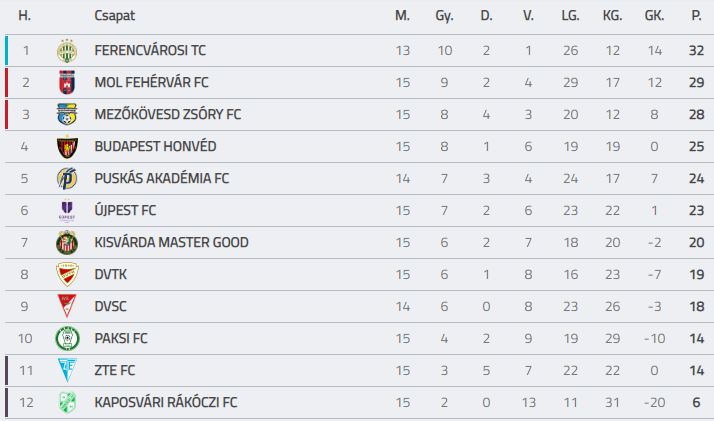The width and height of the screenshot is (714, 421).
Task: Click the P. points column header
Action: tap(696, 16)
